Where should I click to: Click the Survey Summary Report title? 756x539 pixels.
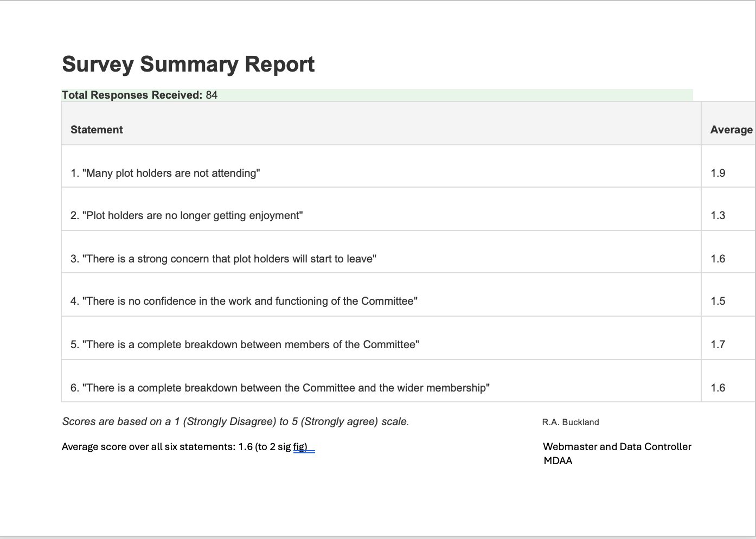point(188,64)
